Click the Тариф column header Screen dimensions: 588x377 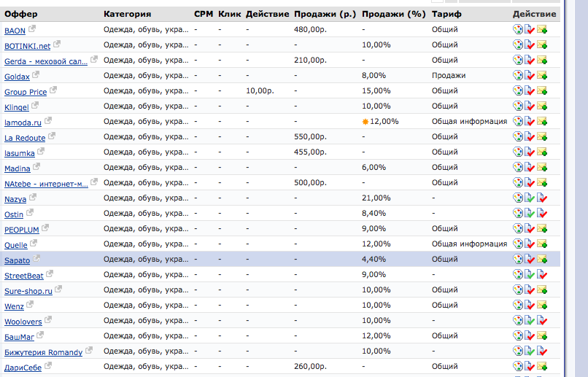click(446, 14)
